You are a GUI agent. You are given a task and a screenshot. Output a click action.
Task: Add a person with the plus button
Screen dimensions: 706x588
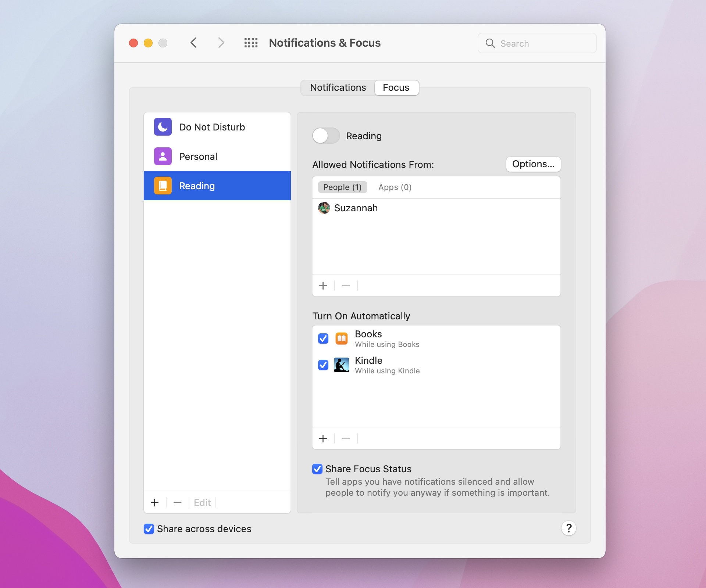coord(323,286)
